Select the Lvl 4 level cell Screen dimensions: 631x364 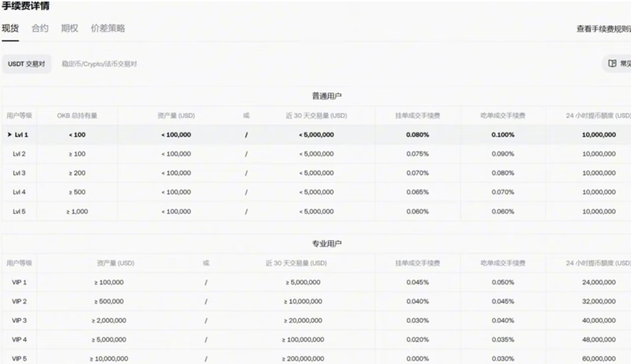(19, 193)
